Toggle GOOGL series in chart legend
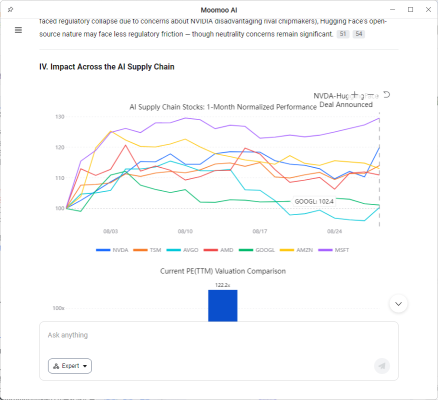 257,250
